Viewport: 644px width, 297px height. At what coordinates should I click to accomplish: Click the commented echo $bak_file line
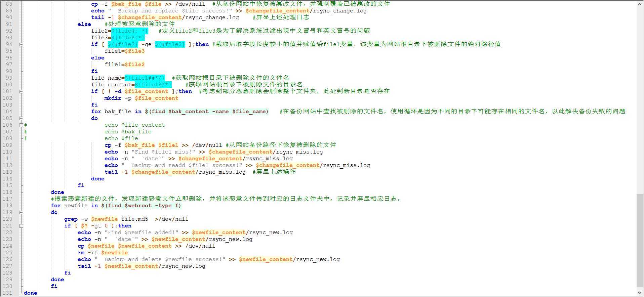(128, 132)
